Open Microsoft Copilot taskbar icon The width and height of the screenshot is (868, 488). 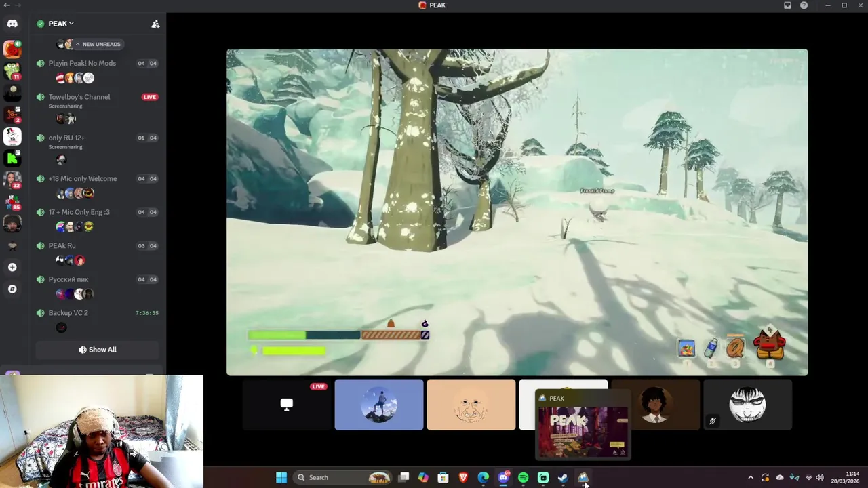[423, 477]
